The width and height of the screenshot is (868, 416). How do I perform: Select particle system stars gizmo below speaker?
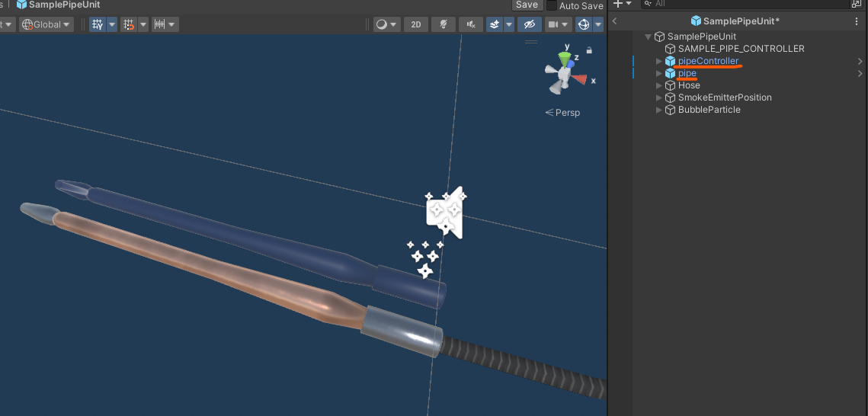click(425, 258)
